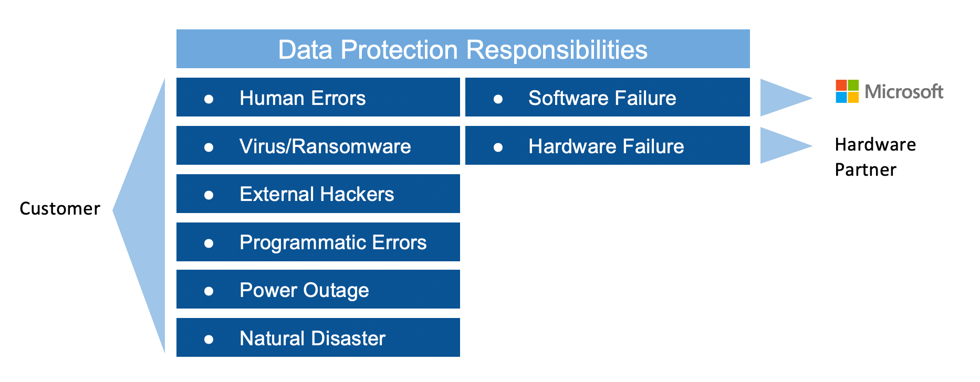Click the Virus/Ransomware text

[x=325, y=146]
